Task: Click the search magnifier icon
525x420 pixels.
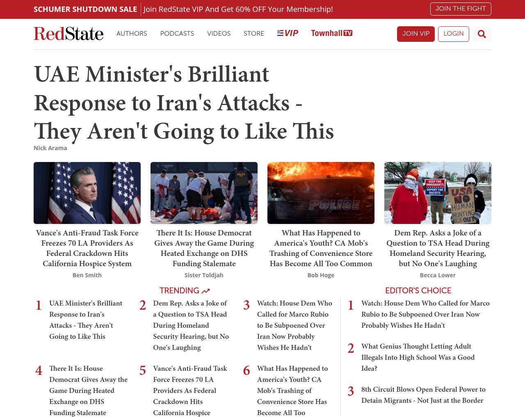Action: 482,34
